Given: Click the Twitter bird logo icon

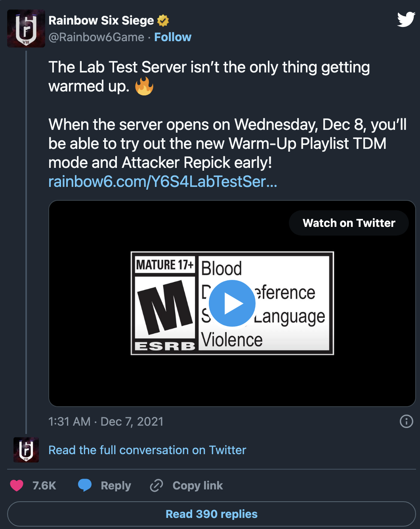Looking at the screenshot, I should pyautogui.click(x=406, y=19).
